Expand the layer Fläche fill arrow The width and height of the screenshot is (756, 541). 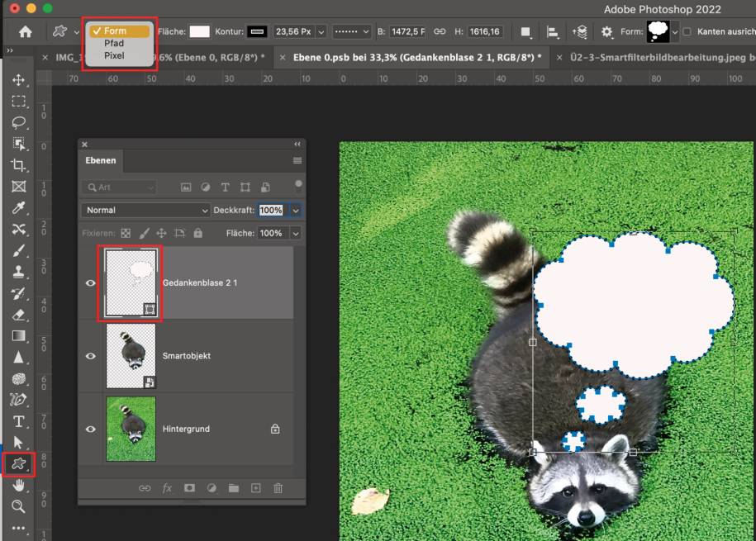pos(296,234)
